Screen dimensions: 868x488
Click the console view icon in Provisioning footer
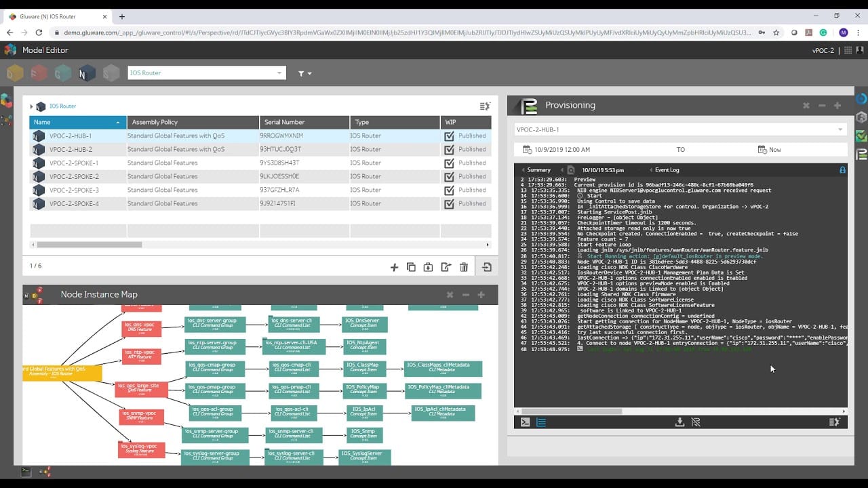point(525,422)
